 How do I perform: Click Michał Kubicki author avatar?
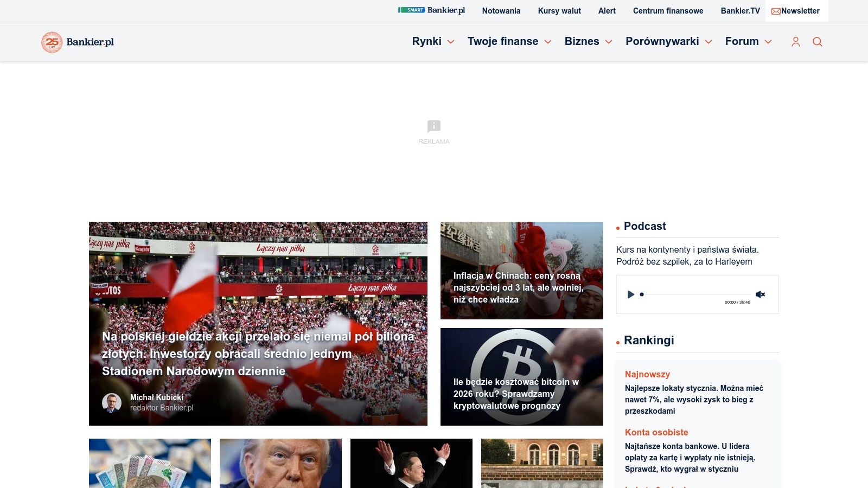pyautogui.click(x=112, y=403)
